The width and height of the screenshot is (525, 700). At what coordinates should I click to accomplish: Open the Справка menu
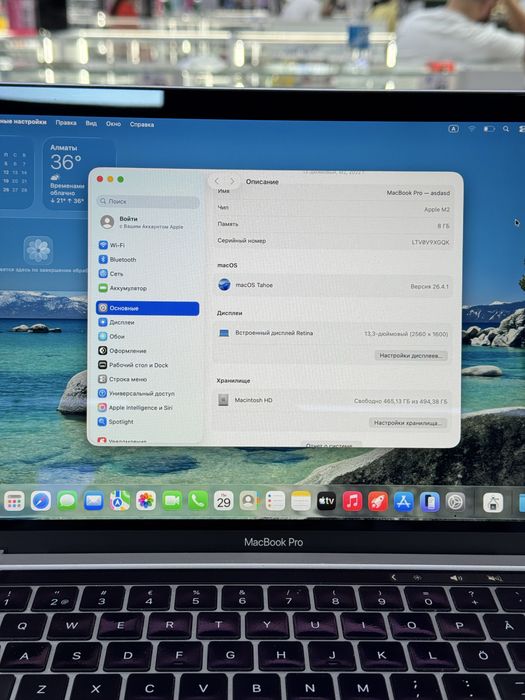[x=142, y=125]
